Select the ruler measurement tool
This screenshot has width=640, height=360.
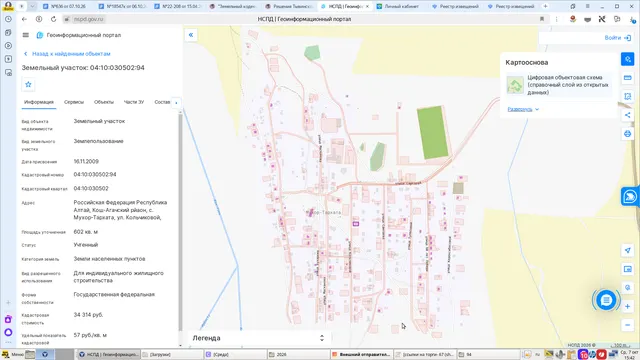(x=627, y=78)
